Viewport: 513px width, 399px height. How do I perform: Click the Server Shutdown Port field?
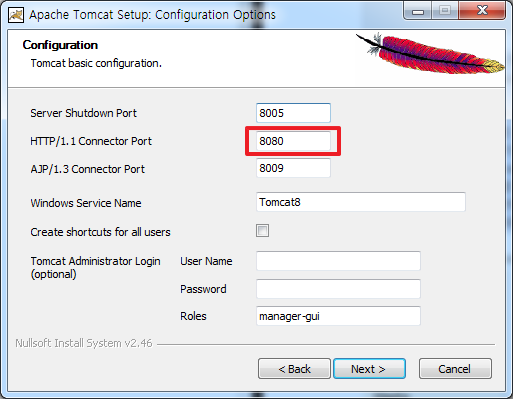(x=293, y=113)
